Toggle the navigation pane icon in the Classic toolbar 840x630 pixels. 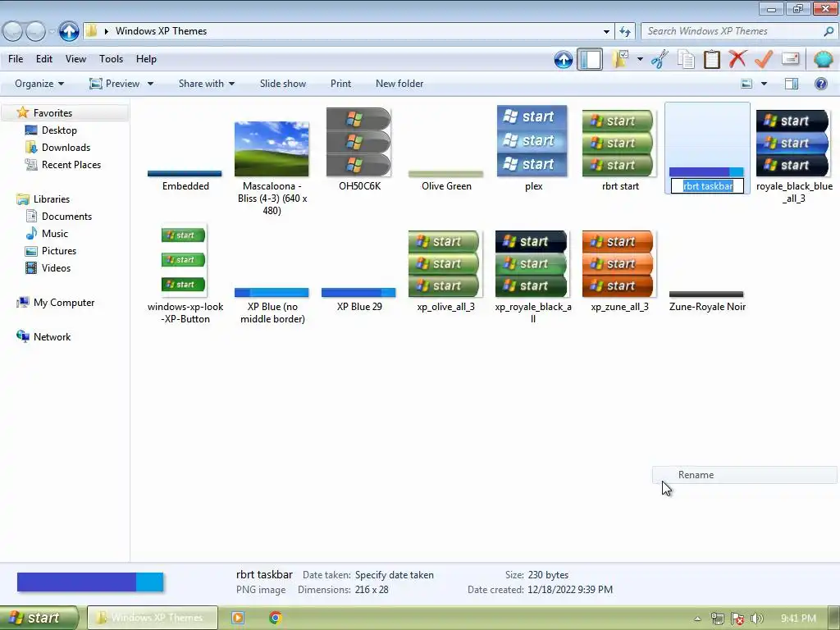pyautogui.click(x=590, y=59)
